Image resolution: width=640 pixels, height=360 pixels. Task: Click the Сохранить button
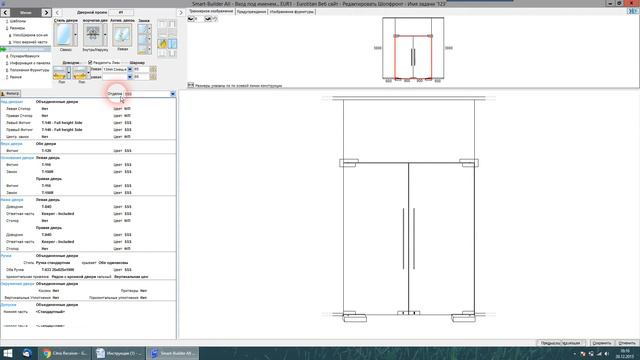[602, 343]
